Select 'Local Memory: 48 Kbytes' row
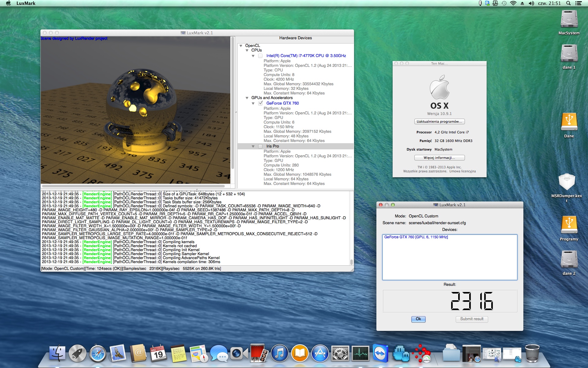Image resolution: width=588 pixels, height=368 pixels. click(286, 136)
